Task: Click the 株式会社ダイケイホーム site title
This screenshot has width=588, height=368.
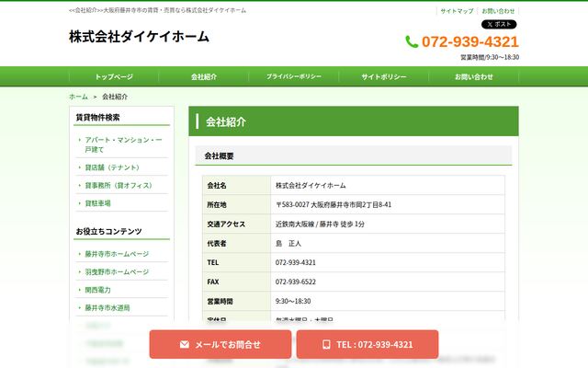Action: click(x=139, y=37)
